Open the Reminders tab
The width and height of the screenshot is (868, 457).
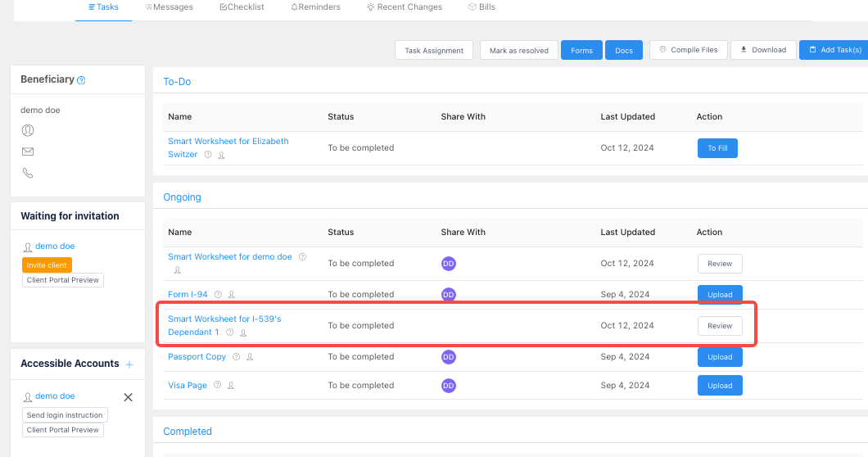(x=315, y=7)
